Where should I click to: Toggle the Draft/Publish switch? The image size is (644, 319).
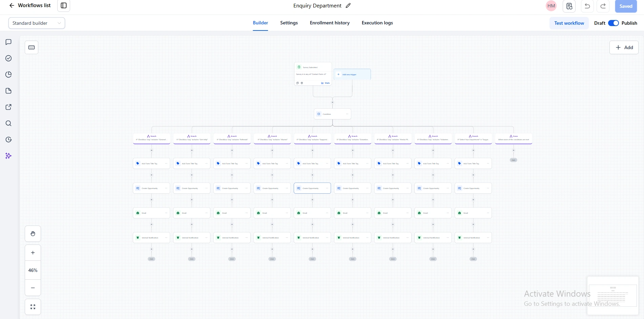pyautogui.click(x=613, y=23)
